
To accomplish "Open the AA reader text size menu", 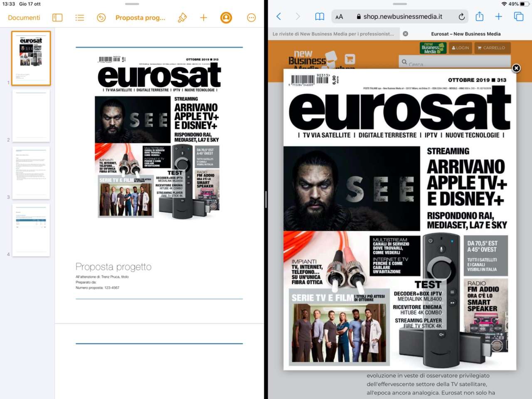I will pos(339,17).
